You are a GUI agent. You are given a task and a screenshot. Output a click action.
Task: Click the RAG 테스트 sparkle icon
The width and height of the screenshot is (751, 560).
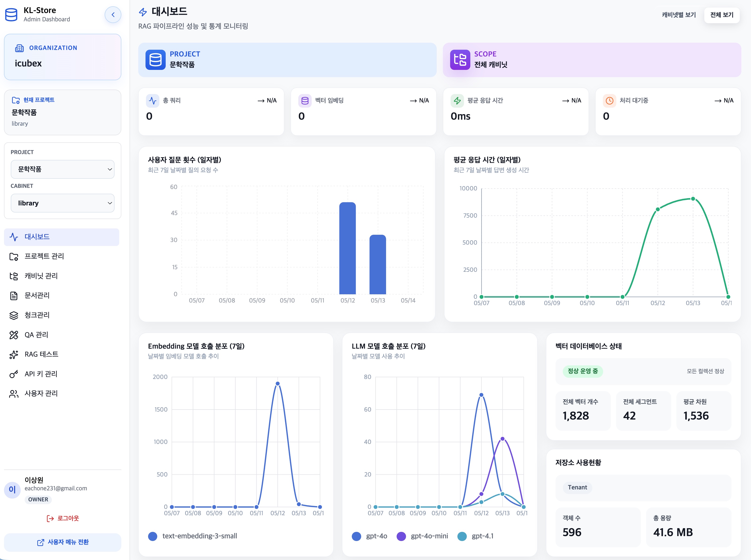click(14, 355)
